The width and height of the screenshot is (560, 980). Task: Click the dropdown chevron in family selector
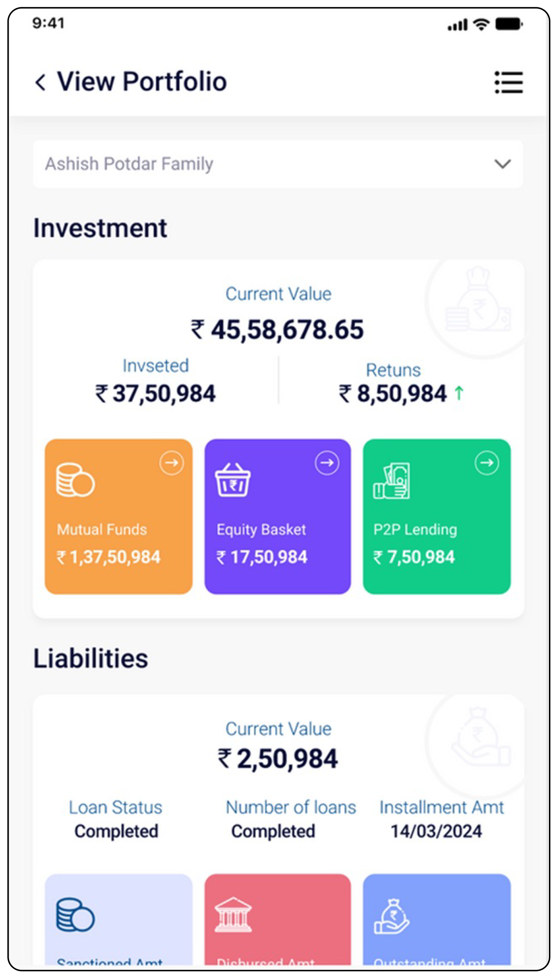502,164
